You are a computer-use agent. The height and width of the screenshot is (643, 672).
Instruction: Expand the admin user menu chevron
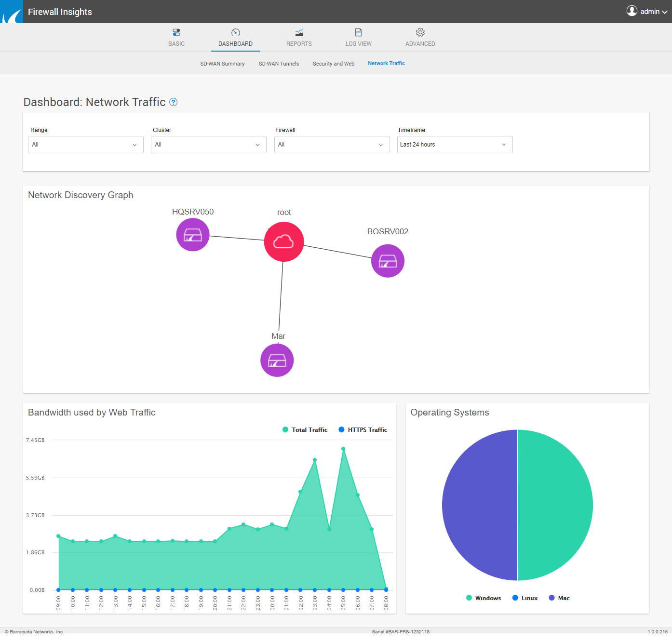tap(665, 12)
